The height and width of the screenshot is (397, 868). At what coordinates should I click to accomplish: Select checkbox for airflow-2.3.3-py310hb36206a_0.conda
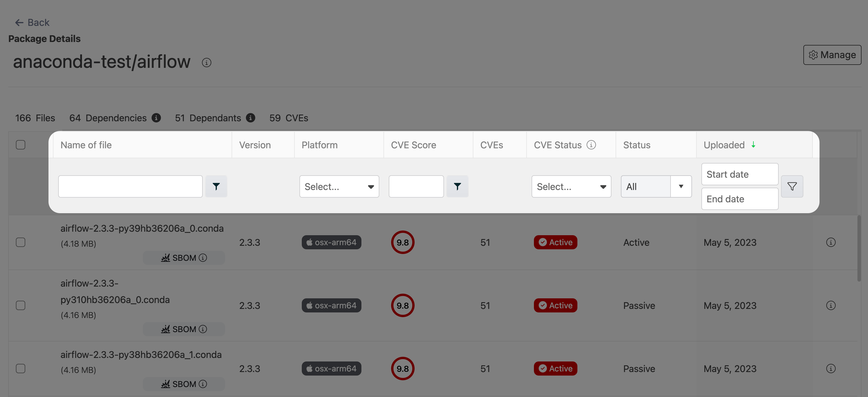pos(21,305)
